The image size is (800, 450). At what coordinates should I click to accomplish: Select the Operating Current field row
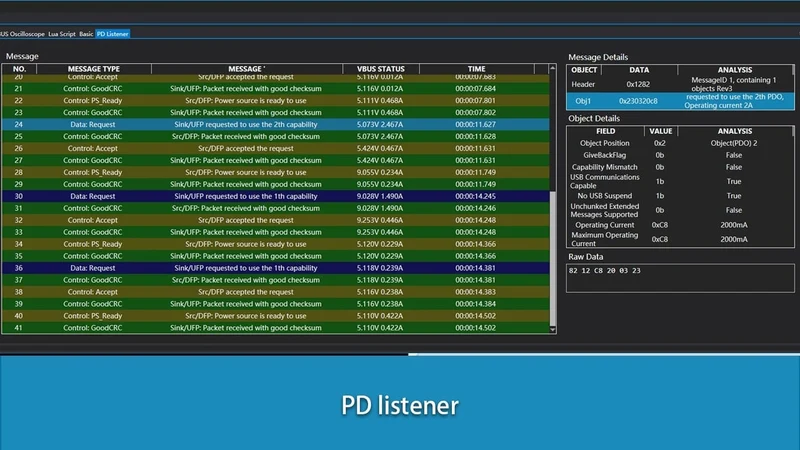click(x=680, y=225)
